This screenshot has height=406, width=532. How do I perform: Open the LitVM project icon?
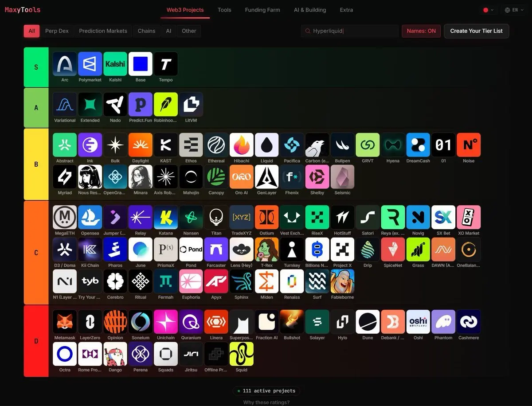pos(191,104)
